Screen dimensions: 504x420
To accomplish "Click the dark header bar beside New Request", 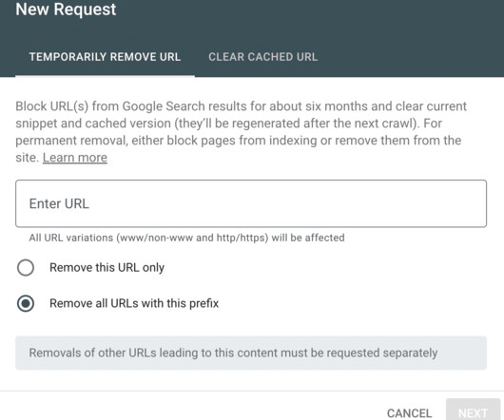I will click(308, 13).
